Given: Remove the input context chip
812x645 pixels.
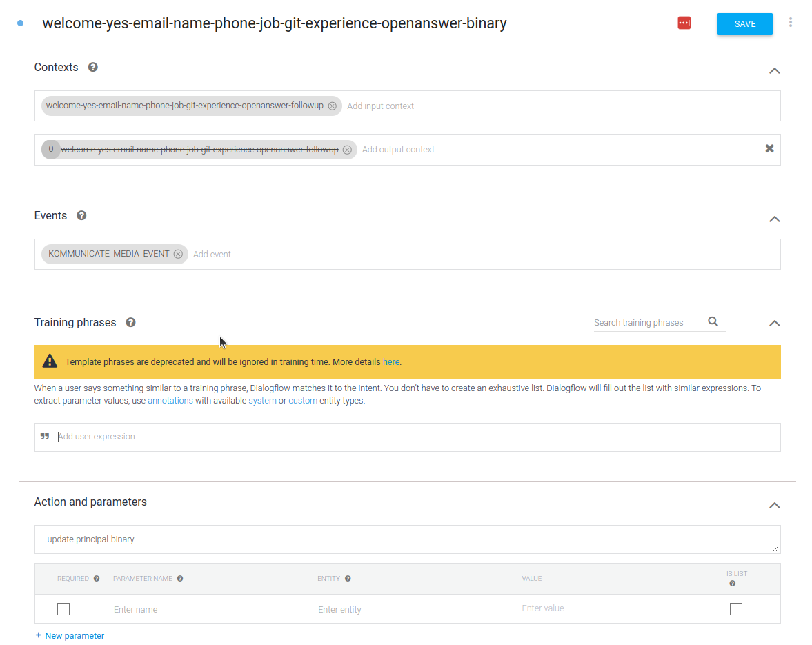Looking at the screenshot, I should coord(333,106).
